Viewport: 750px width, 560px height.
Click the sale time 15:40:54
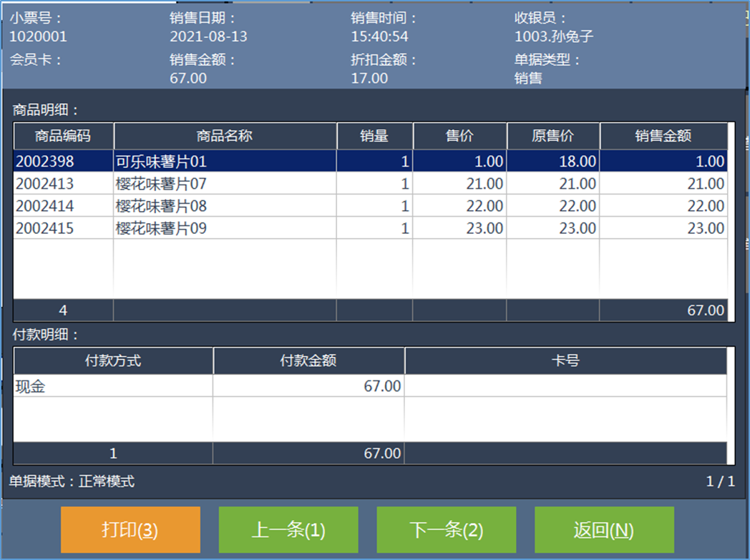[x=380, y=36]
